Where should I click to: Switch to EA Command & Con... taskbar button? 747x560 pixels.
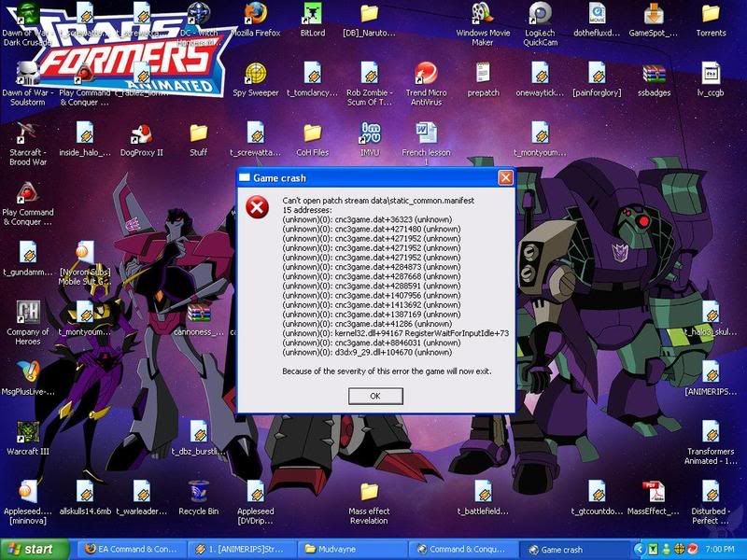131,550
